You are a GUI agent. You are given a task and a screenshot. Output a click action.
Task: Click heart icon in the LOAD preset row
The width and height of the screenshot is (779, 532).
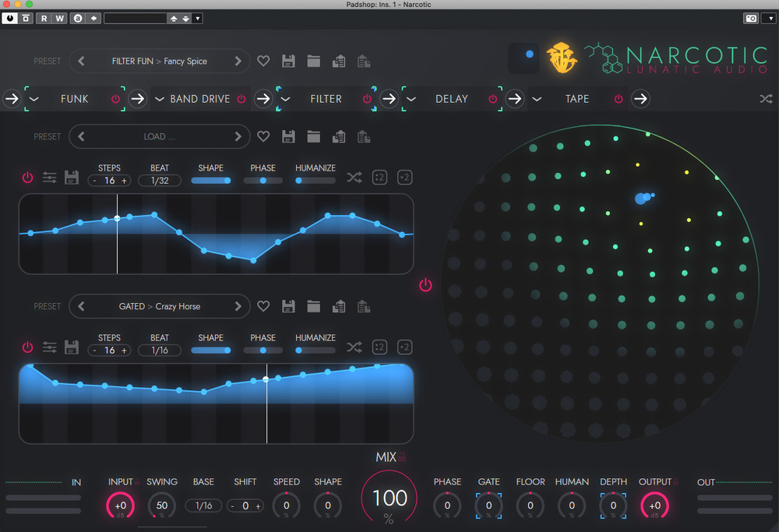(263, 136)
